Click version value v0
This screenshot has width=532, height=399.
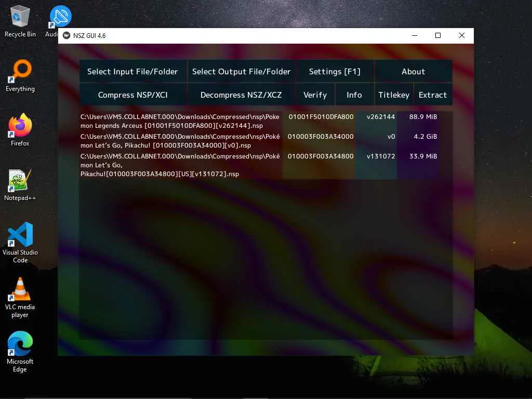(391, 137)
